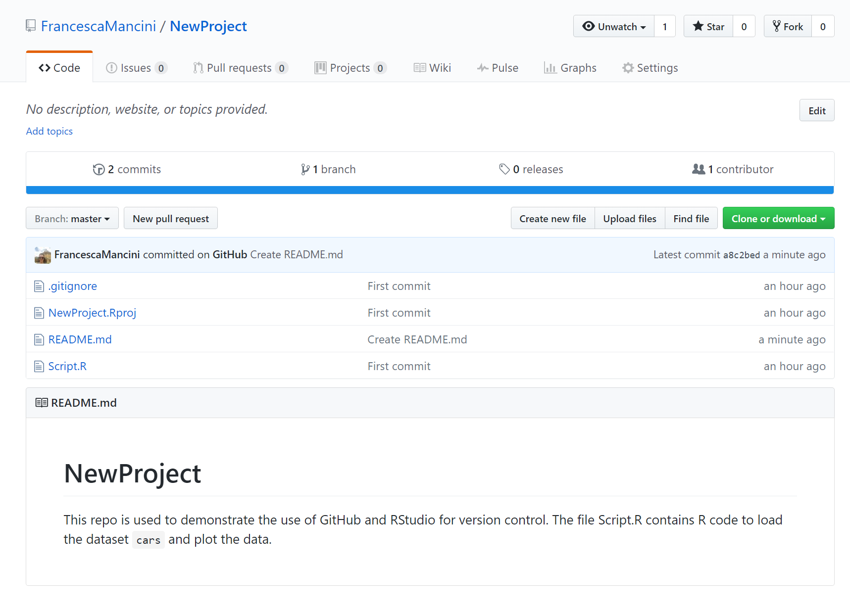Click Upload files button

(x=630, y=218)
